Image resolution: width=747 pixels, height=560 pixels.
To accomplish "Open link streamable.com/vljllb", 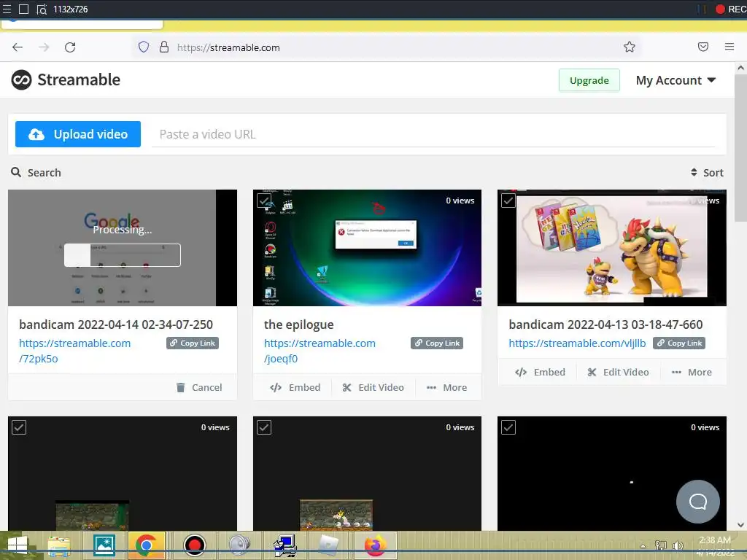I will pos(577,343).
